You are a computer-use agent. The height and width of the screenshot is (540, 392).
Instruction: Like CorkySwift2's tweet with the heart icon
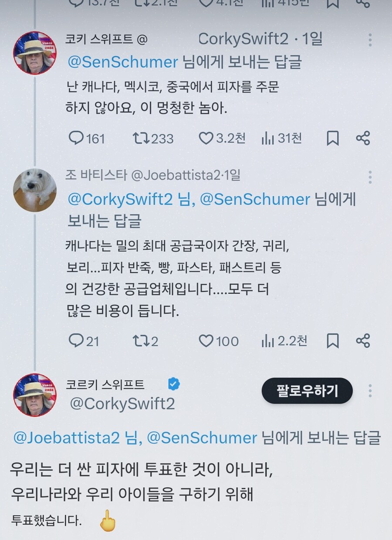point(208,139)
